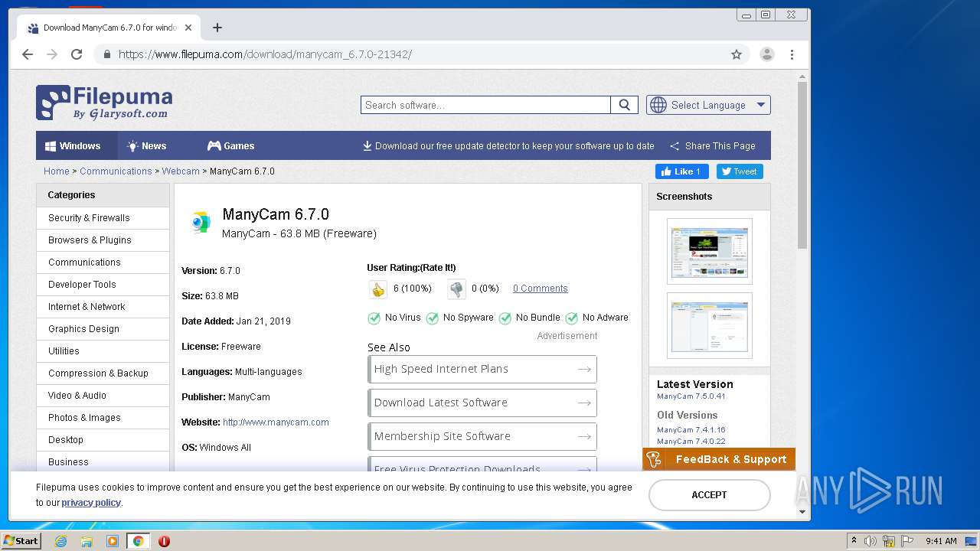Go to Communications breadcrumb
Screen dimensions: 980x551
(116, 171)
